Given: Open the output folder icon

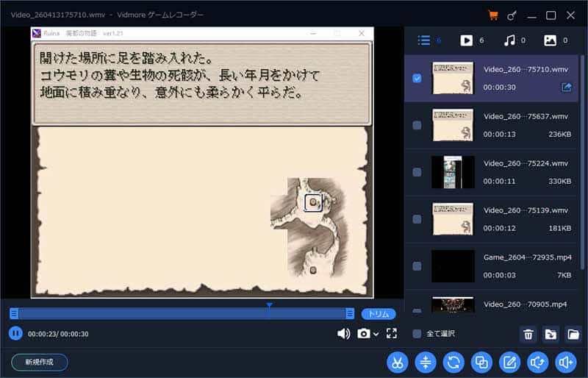Looking at the screenshot, I should [x=573, y=334].
